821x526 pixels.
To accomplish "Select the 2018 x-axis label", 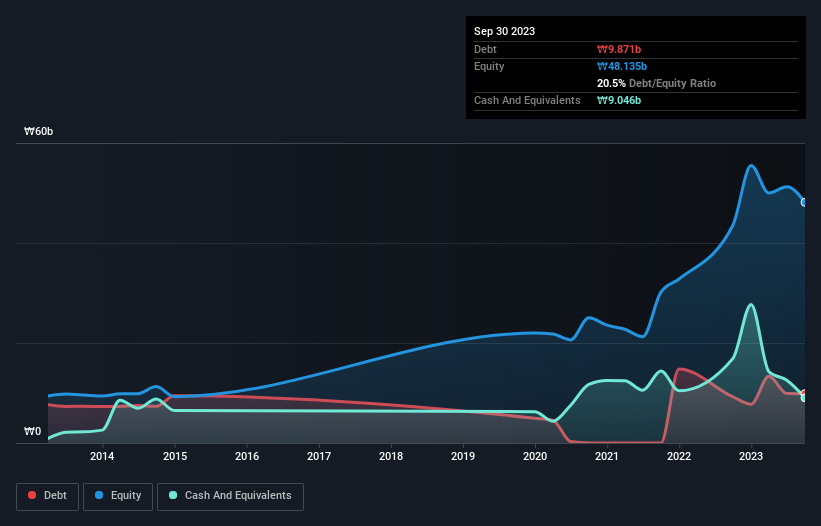I will (391, 456).
